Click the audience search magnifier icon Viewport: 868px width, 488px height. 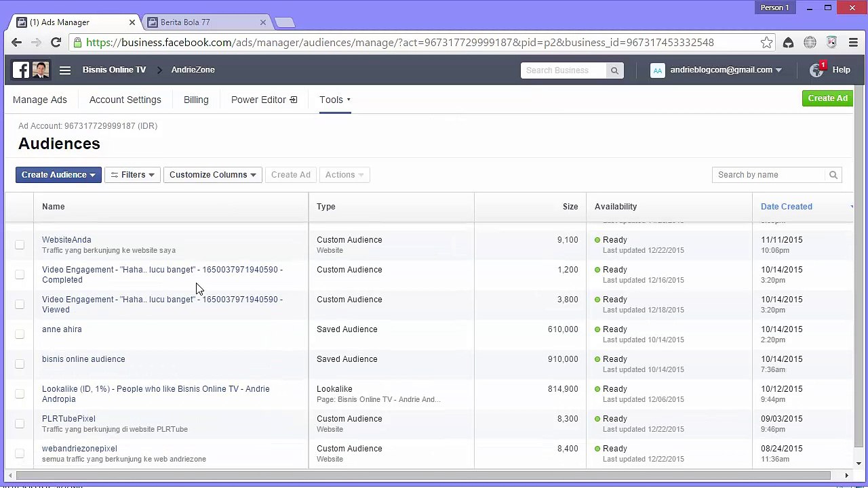tap(833, 175)
